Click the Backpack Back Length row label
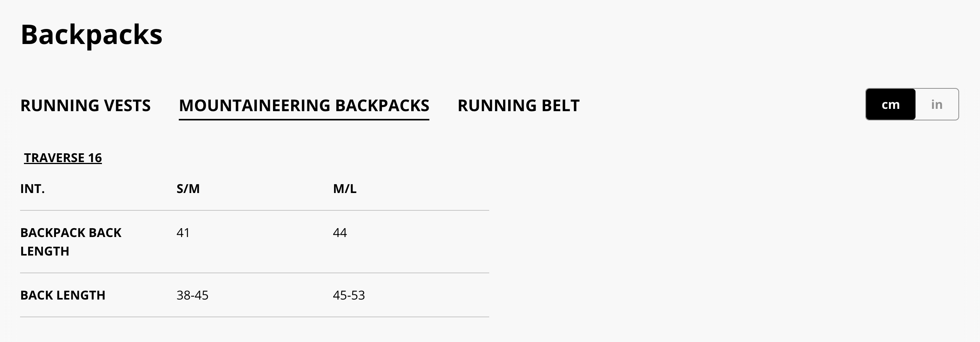Viewport: 980px width, 342px height. click(x=71, y=242)
